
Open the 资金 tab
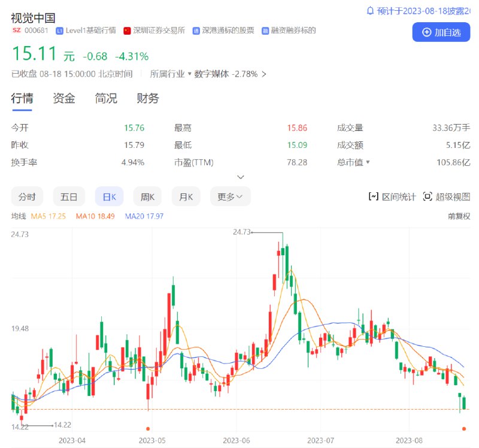coord(64,99)
